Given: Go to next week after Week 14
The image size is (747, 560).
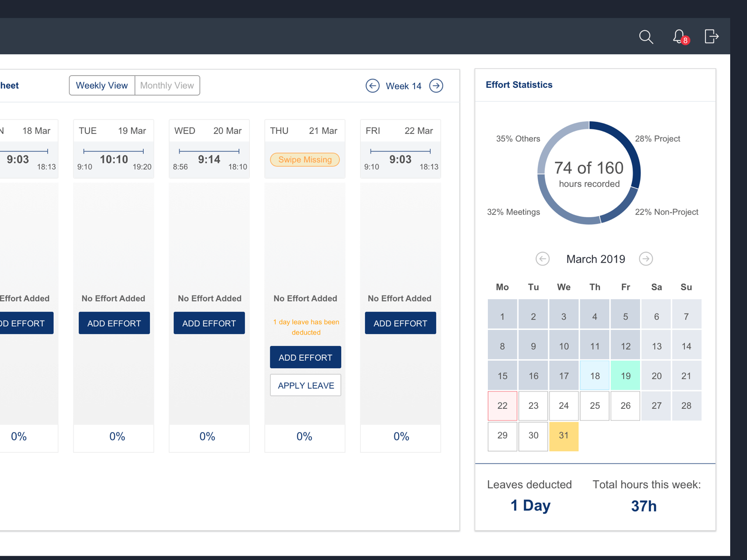Looking at the screenshot, I should (436, 86).
